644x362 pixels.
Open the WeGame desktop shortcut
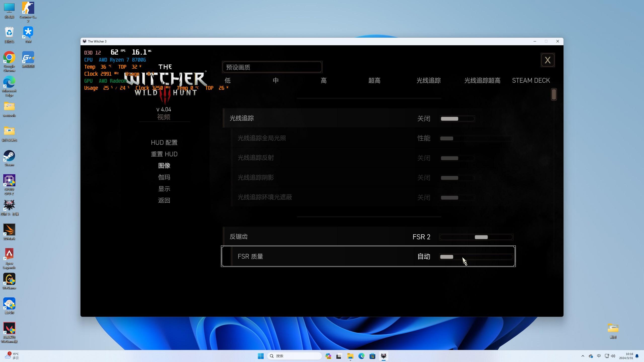[9, 281]
